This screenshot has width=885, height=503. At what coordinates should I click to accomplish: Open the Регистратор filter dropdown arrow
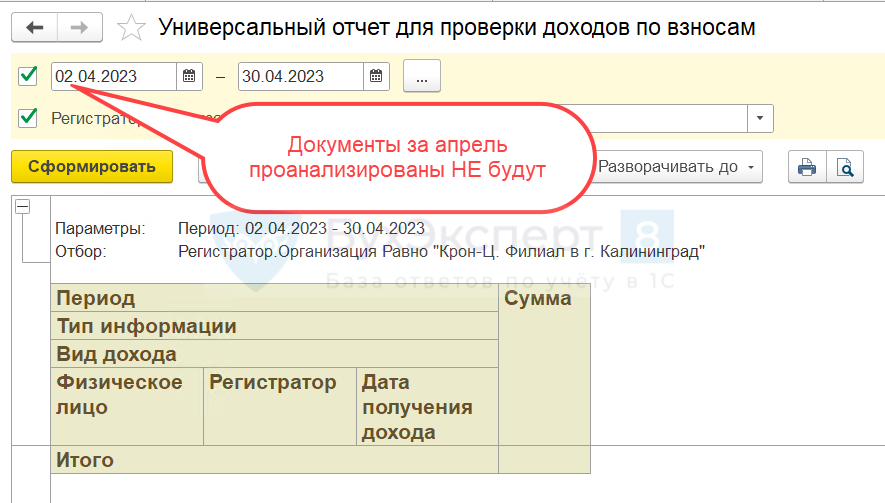tap(760, 118)
